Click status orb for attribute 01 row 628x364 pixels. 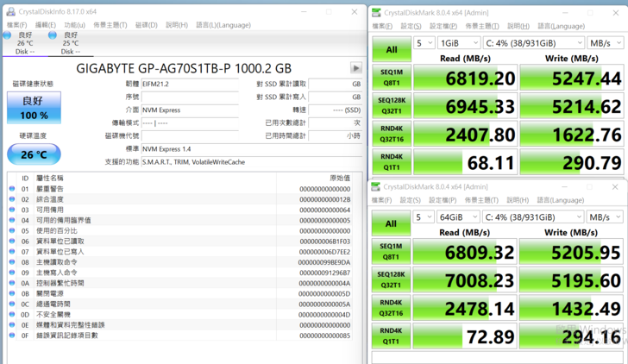coord(12,189)
